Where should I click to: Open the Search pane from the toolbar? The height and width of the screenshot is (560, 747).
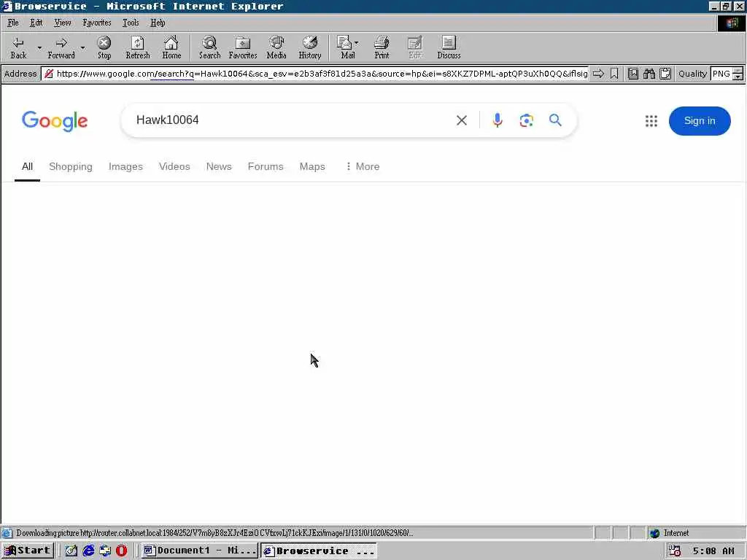pyautogui.click(x=209, y=47)
